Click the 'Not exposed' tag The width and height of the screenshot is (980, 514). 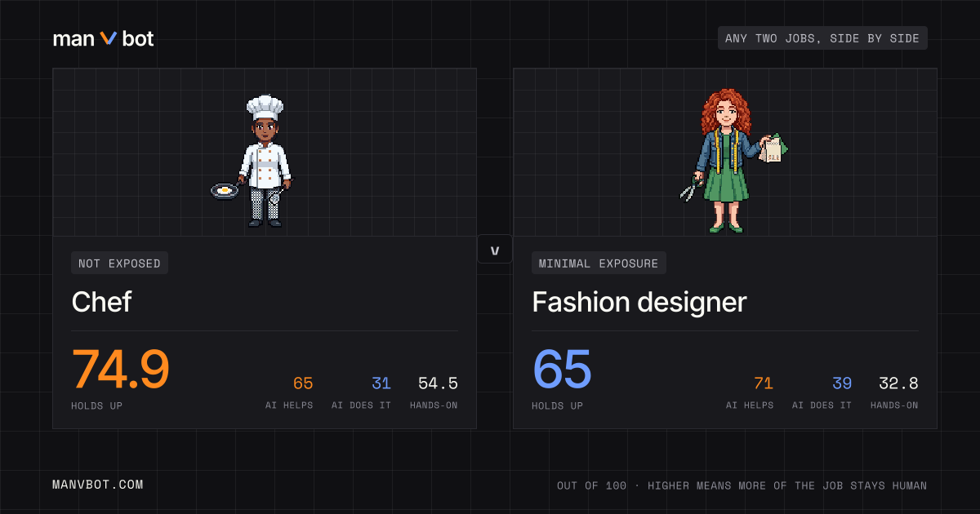coord(120,263)
